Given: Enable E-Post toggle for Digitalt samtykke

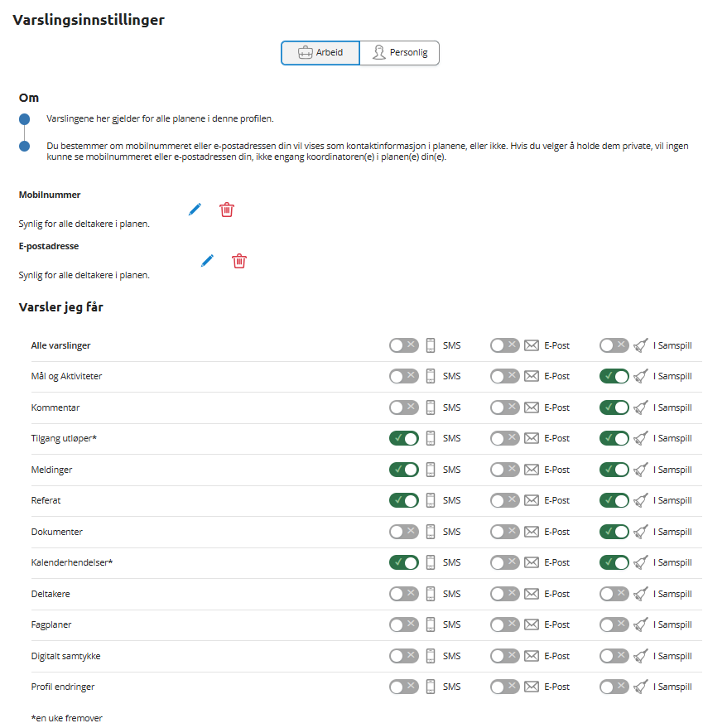Looking at the screenshot, I should point(505,656).
